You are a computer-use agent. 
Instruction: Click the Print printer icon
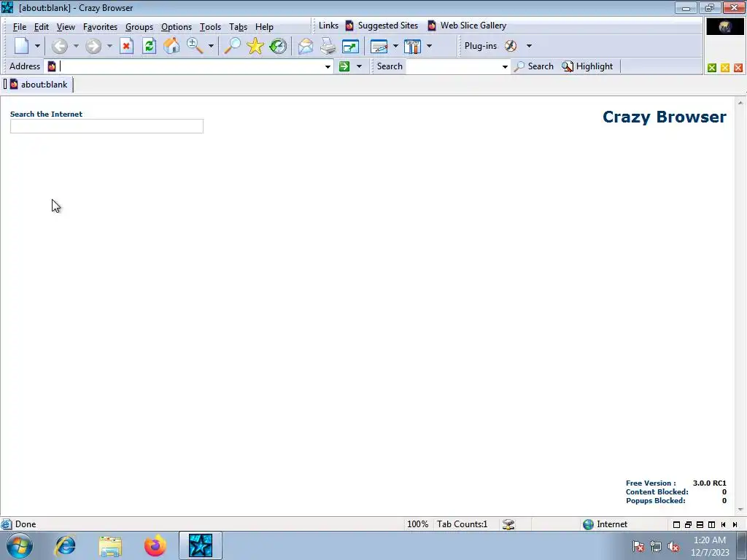328,46
